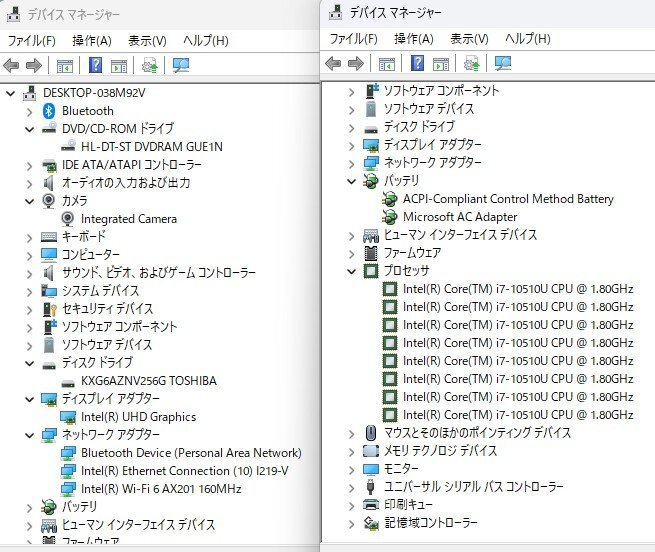Click KXG6AZNV256G TOSHIBA disk icon
This screenshot has width=655, height=552.
click(x=68, y=382)
